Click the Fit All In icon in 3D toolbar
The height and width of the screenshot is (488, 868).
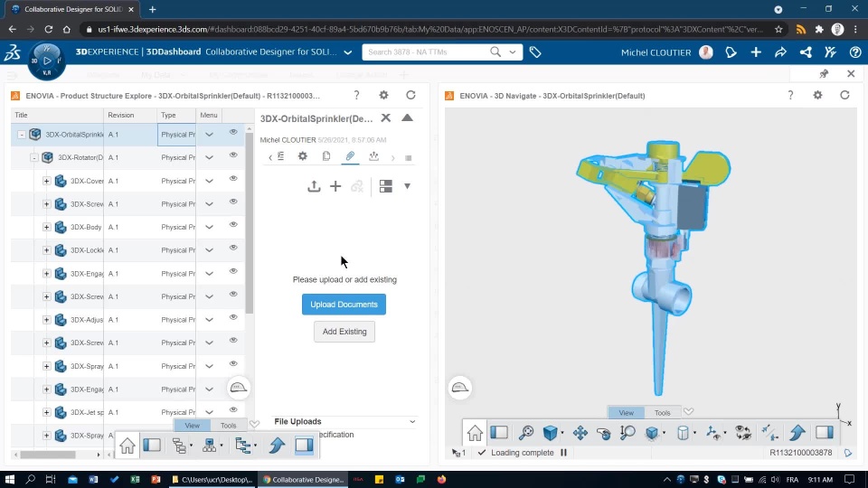[x=526, y=433]
